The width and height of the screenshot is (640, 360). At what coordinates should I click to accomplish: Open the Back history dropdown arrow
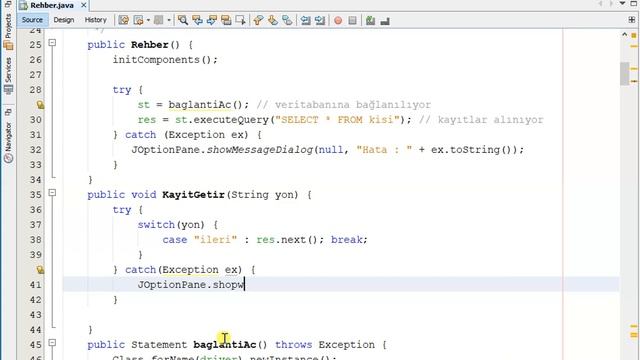[x=148, y=20]
